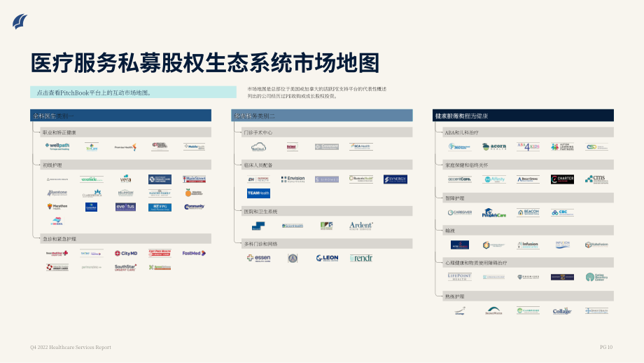Click the accentCare logo
Viewport: 644px width, 363px height.
tap(459, 179)
